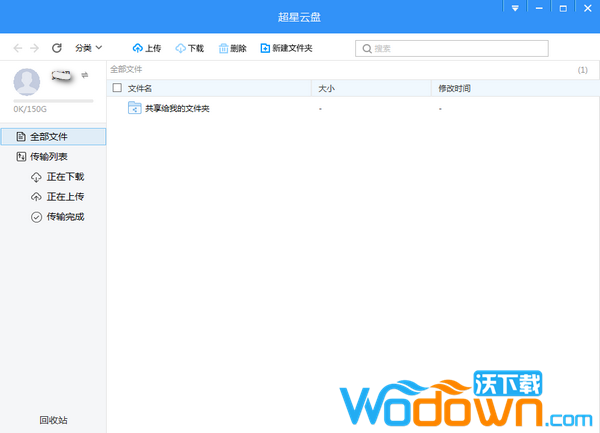Viewport: 600px width, 433px height.
Task: Open the 传输完成 list
Action: (57, 217)
